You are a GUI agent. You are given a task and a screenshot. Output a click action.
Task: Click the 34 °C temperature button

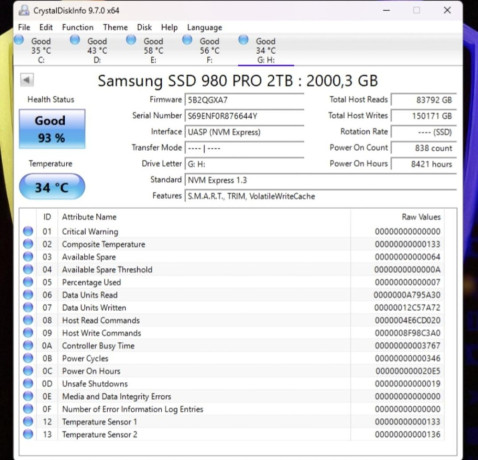(52, 187)
